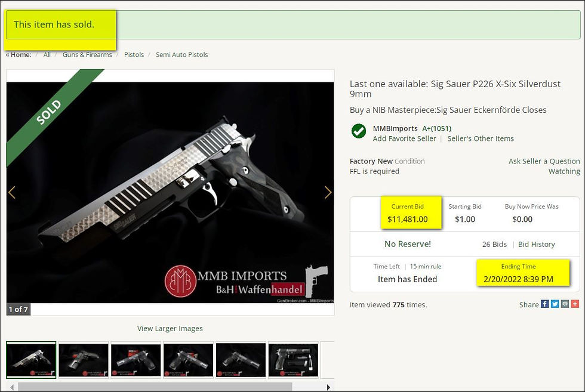
Task: Click the 'FFL is required' text
Action: coord(374,171)
